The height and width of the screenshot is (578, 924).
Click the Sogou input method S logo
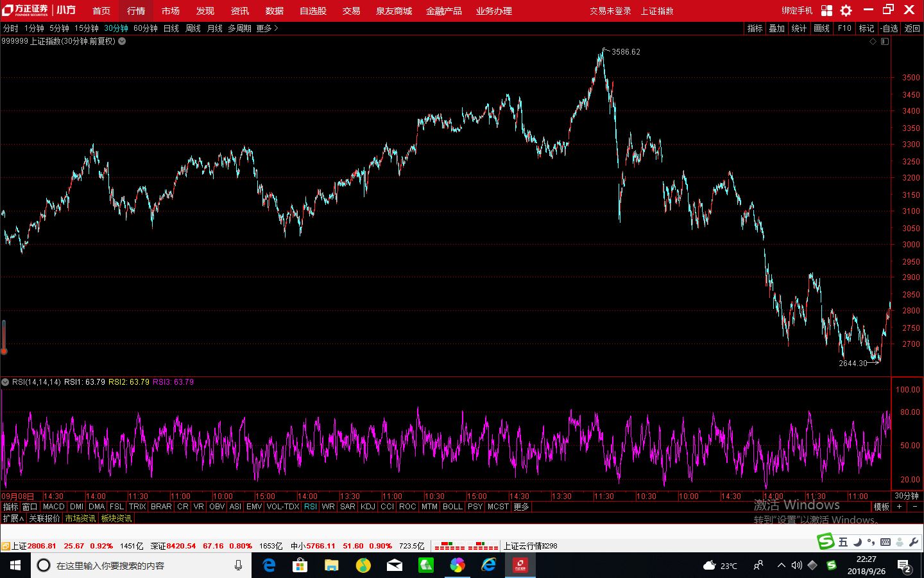[825, 541]
